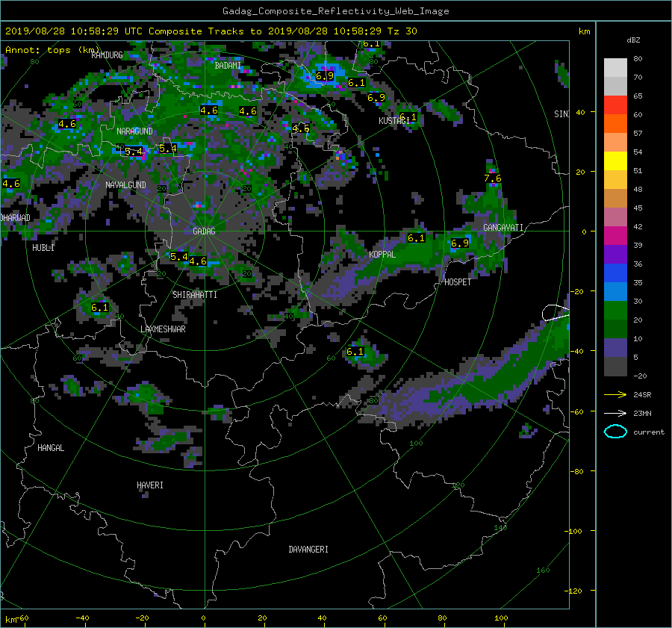
Task: Select the cyan 'current' ellipse legend icon
Action: pos(615,432)
